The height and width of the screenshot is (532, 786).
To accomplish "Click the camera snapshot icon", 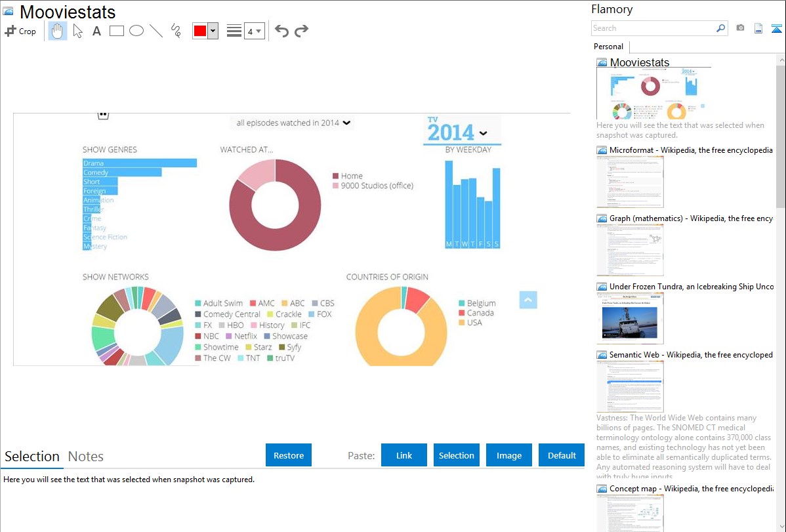I will pos(740,28).
